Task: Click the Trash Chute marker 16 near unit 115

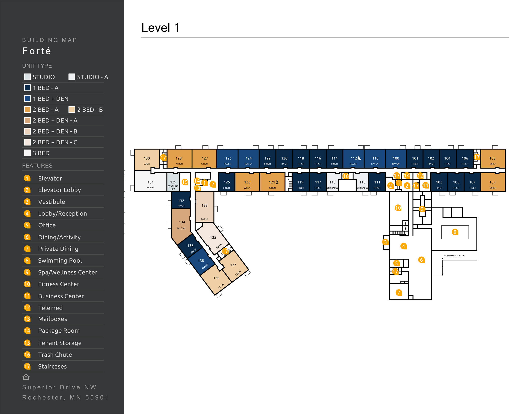Action: coord(346,175)
